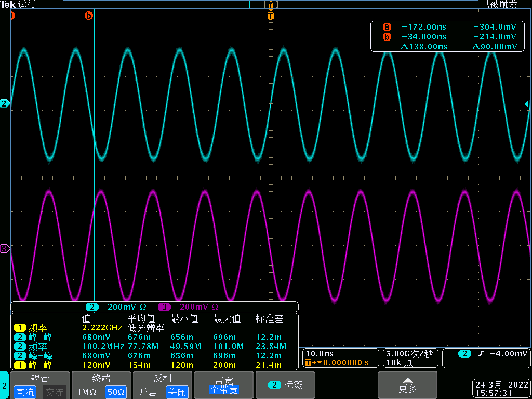Click channel 2 ground reference marker
The width and height of the screenshot is (532, 399).
[5, 104]
